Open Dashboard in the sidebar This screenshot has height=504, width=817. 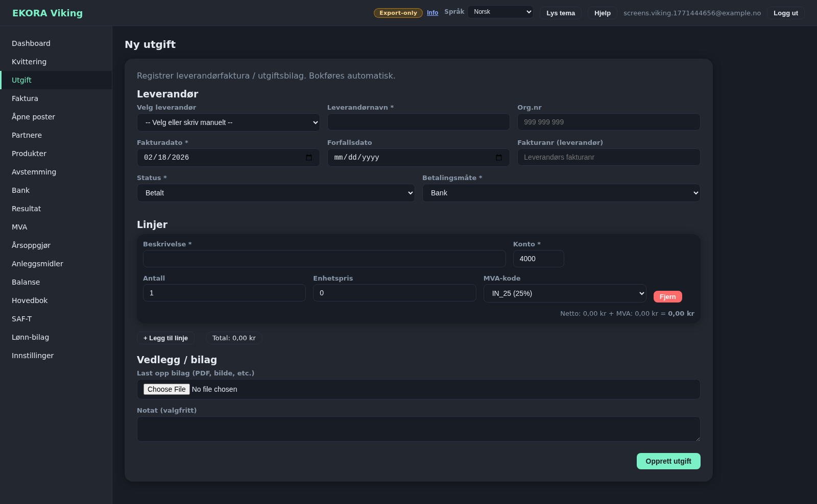31,43
